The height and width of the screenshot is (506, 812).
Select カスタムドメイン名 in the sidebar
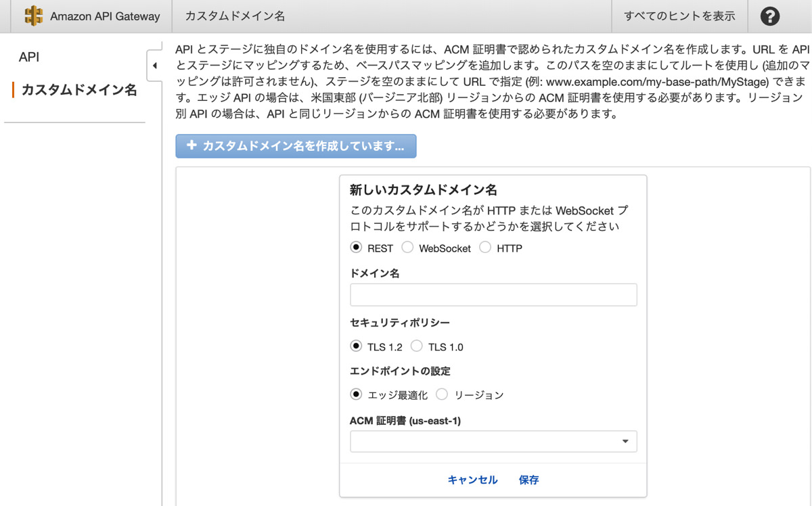[x=79, y=90]
